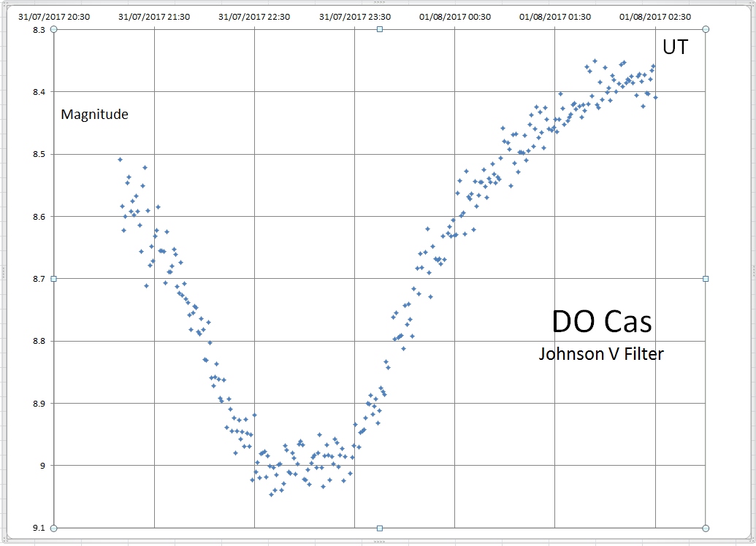Click the 9.1 magnitude axis value
The height and width of the screenshot is (546, 756).
(x=39, y=528)
